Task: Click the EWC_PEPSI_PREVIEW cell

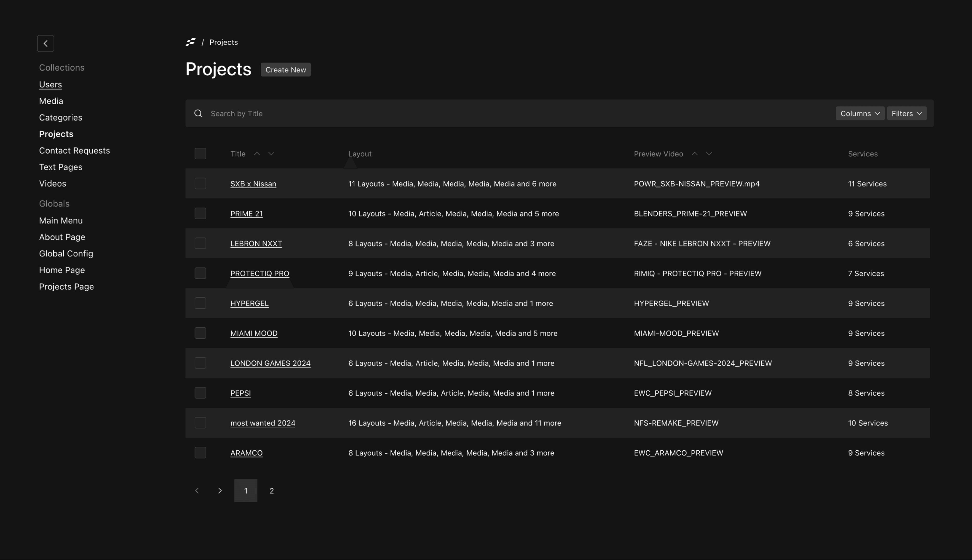Action: [x=673, y=393]
